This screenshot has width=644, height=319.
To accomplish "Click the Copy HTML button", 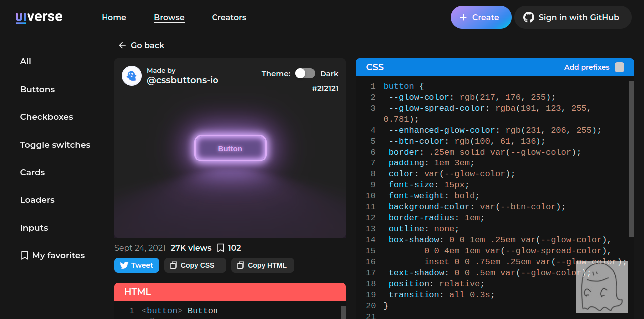I will [x=263, y=265].
